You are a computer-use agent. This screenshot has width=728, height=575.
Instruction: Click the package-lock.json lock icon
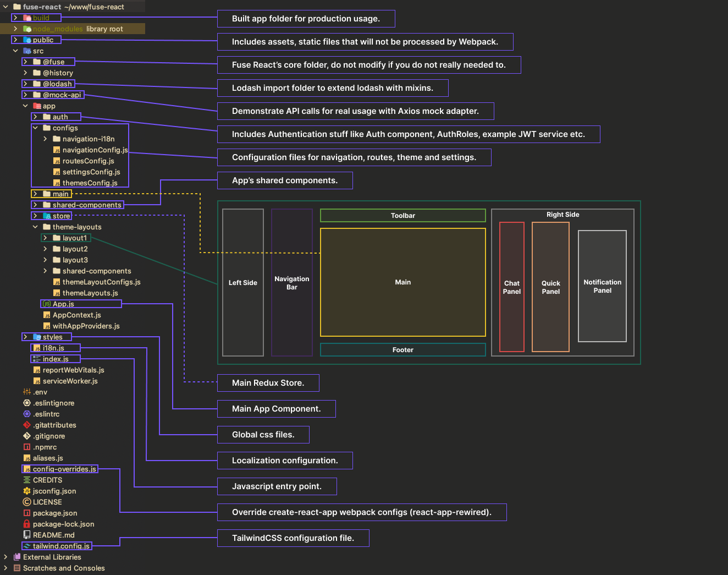click(x=27, y=524)
